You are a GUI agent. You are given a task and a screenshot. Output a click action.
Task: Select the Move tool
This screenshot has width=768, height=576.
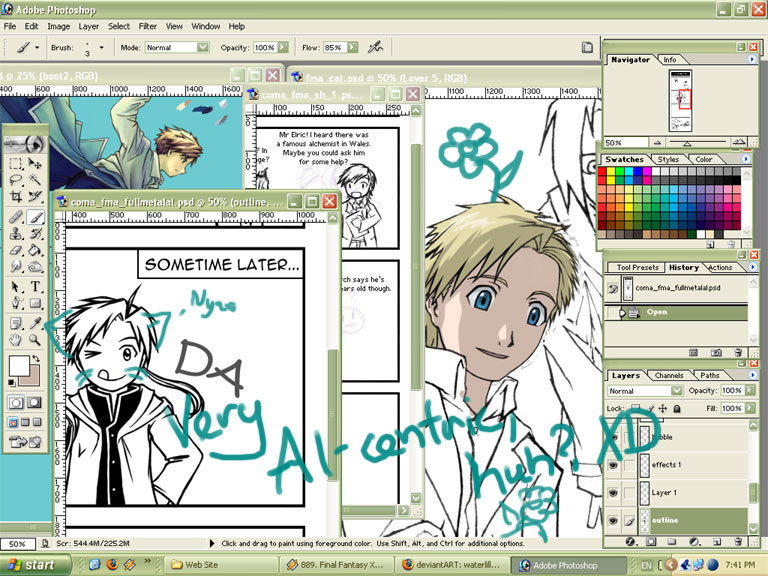[x=35, y=163]
